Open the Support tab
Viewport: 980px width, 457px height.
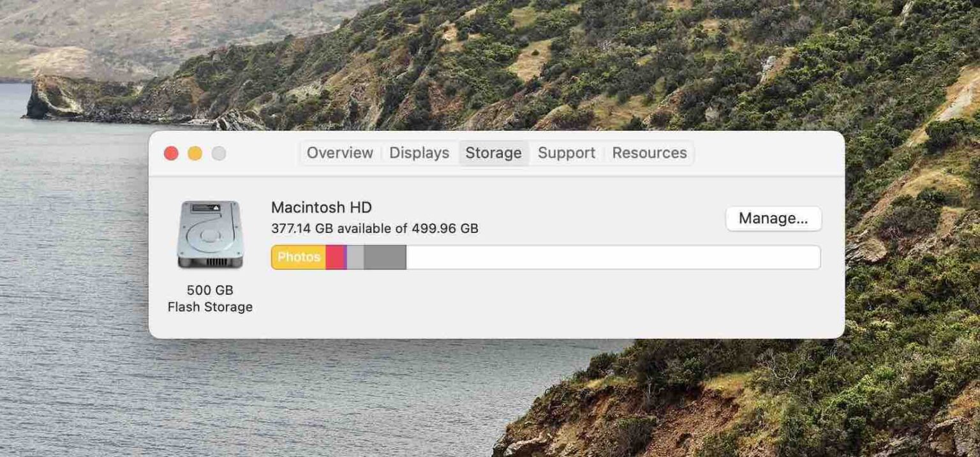[x=566, y=153]
